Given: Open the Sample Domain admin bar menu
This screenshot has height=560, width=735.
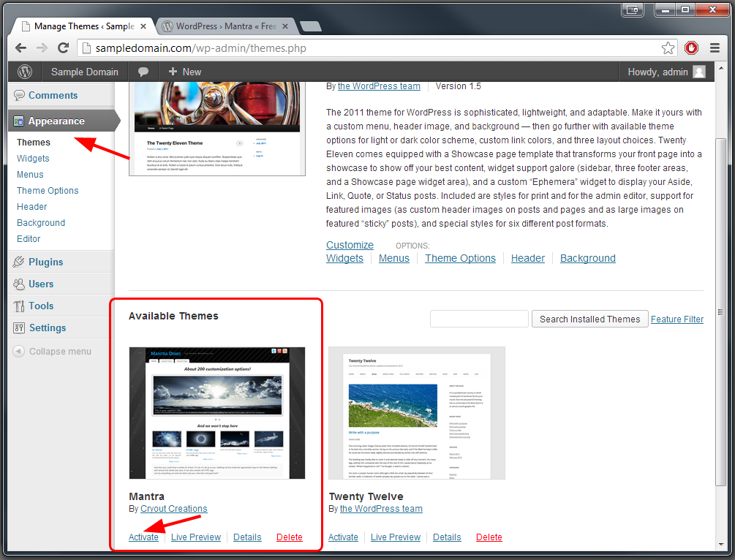Looking at the screenshot, I should [x=84, y=72].
